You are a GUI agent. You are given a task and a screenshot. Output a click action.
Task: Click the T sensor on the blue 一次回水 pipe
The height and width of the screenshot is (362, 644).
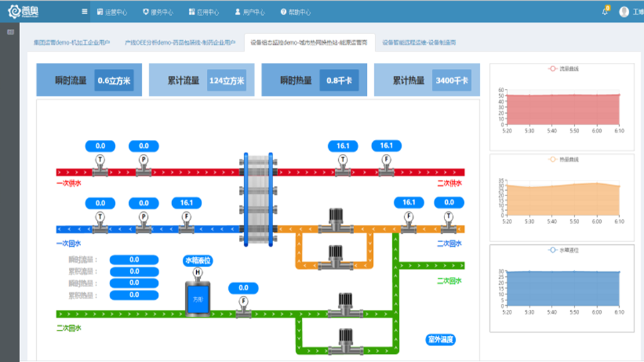(x=100, y=222)
